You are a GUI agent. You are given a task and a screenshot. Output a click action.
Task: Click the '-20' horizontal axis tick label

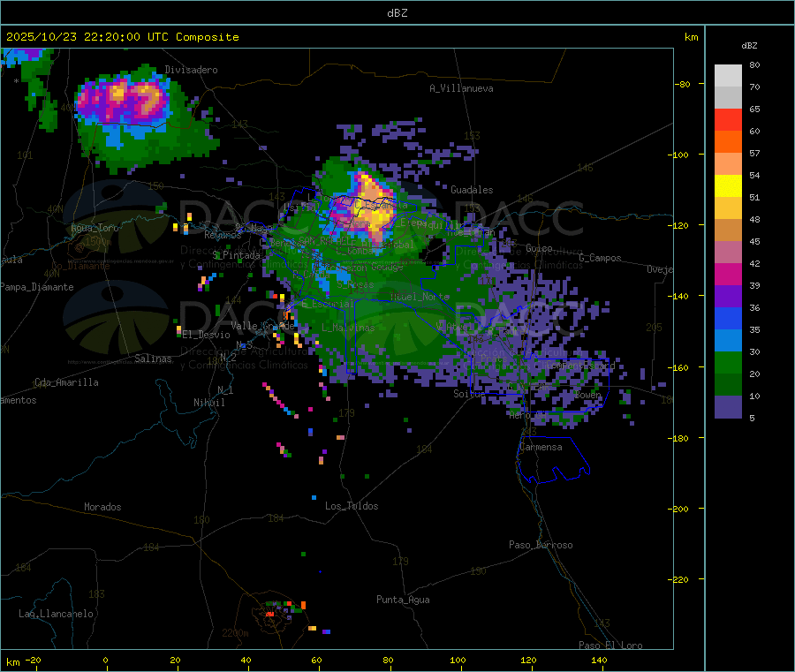[x=34, y=660]
